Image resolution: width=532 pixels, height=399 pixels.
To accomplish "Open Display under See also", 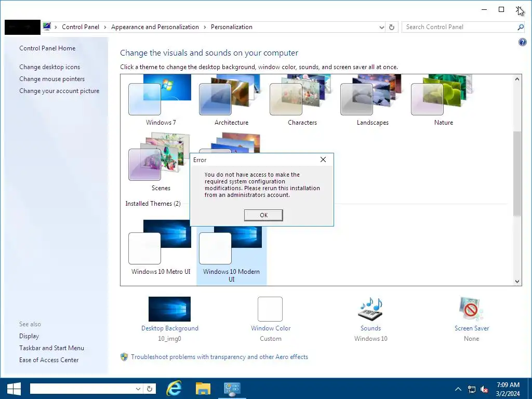I will point(29,336).
